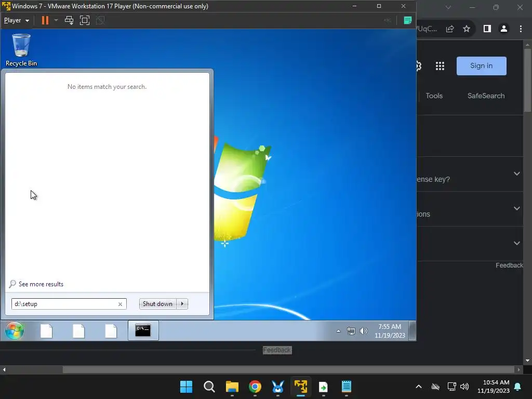Image resolution: width=532 pixels, height=399 pixels.
Task: Expand the Shut down options arrow
Action: (x=182, y=304)
